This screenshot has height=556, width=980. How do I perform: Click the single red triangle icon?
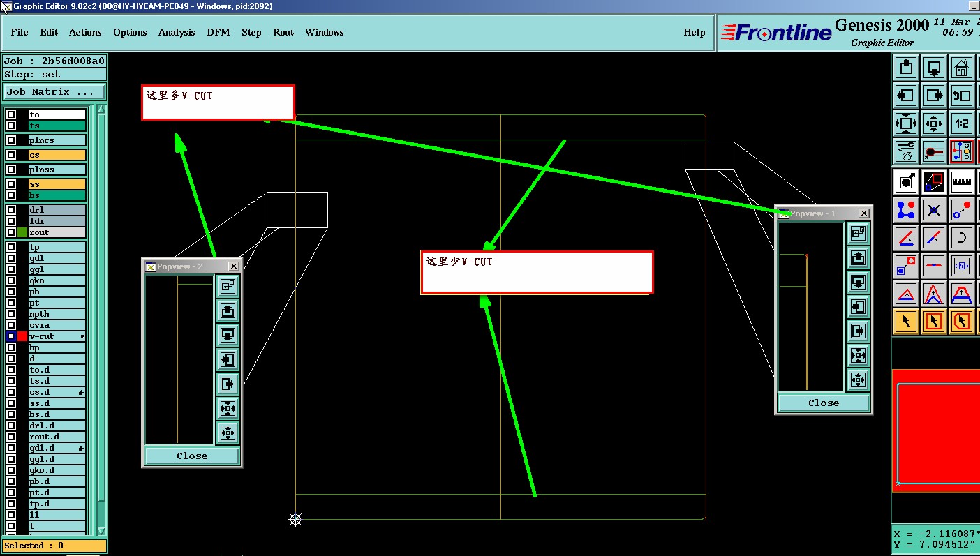(x=906, y=294)
